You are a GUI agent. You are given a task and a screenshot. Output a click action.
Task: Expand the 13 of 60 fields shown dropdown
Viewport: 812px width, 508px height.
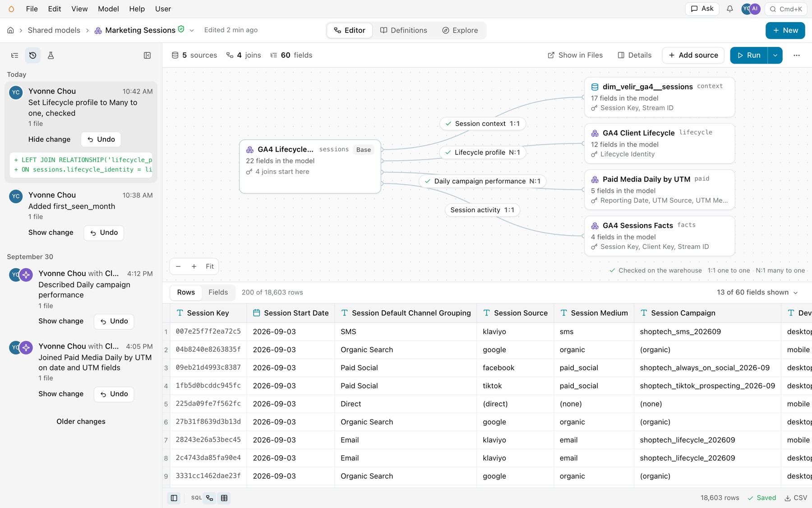pyautogui.click(x=757, y=292)
